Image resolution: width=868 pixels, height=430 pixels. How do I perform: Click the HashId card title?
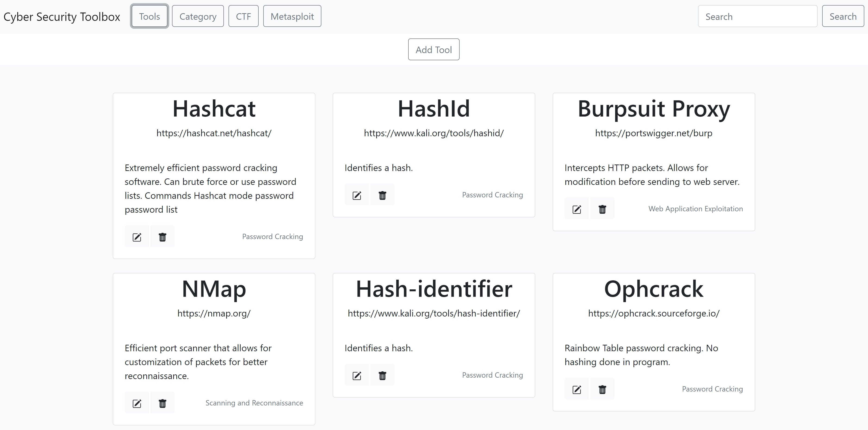(x=434, y=109)
